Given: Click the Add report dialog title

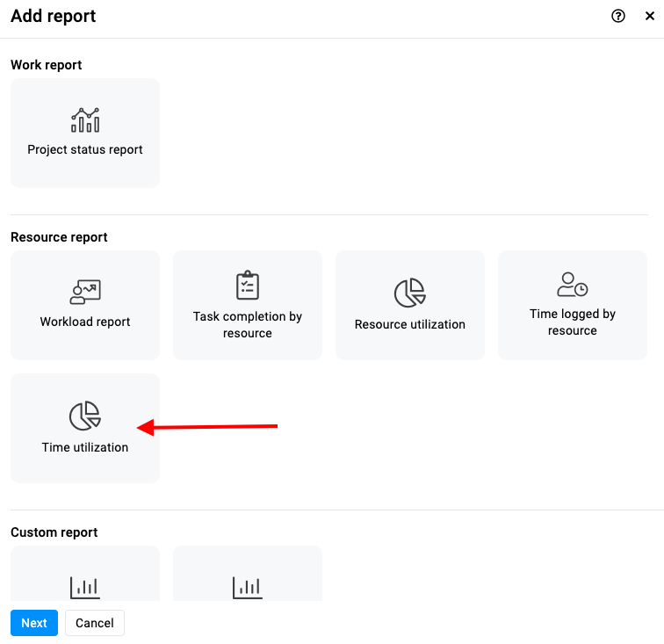Looking at the screenshot, I should click(x=54, y=16).
